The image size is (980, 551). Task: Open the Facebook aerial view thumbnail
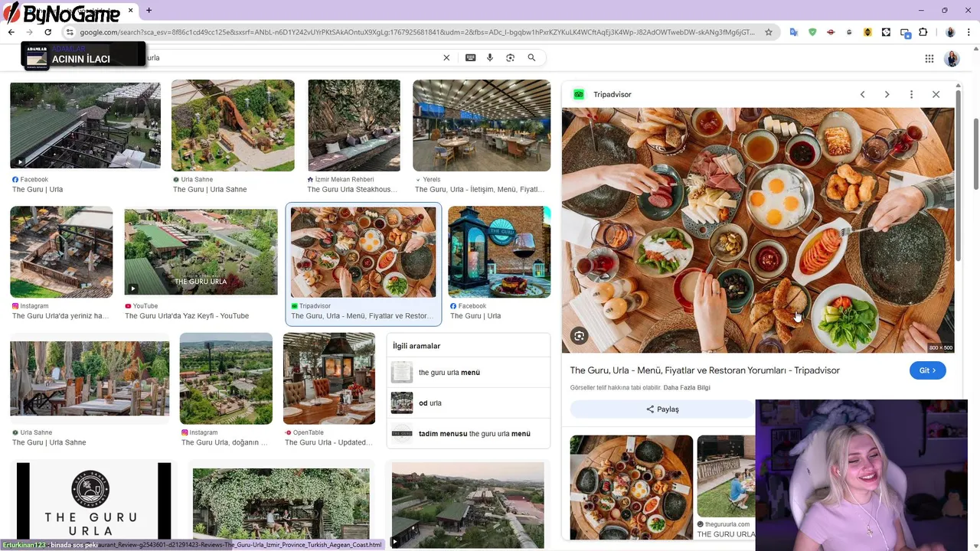[x=85, y=126]
